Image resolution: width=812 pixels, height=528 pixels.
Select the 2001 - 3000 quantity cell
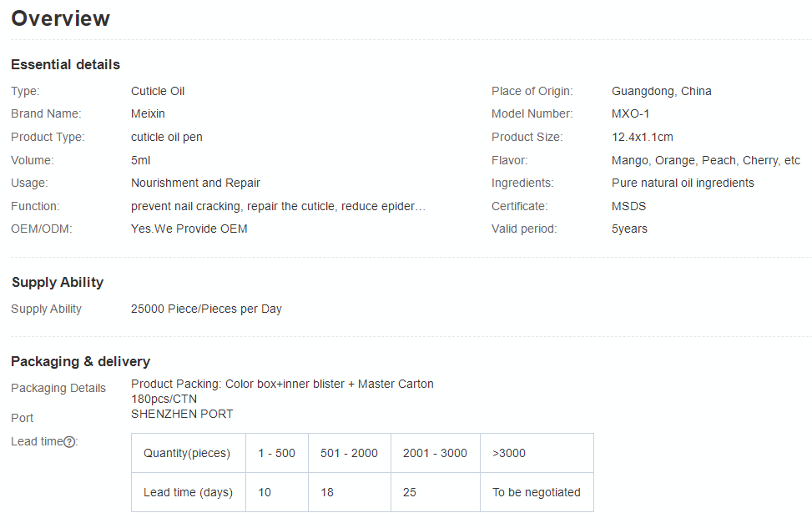coord(435,454)
